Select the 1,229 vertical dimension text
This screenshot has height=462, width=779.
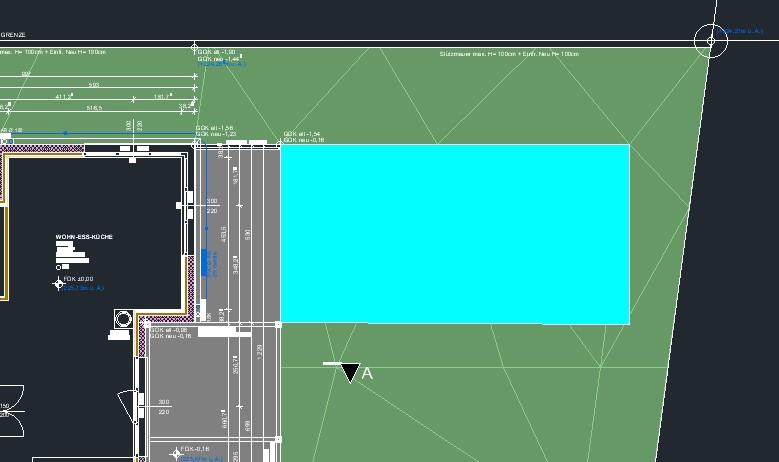(x=261, y=351)
